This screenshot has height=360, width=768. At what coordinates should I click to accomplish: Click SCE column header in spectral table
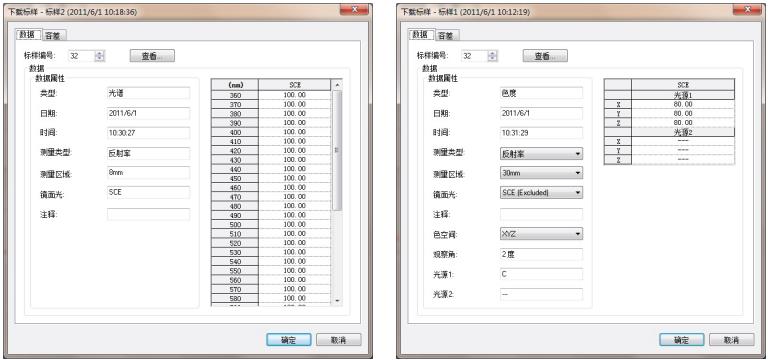pos(295,85)
